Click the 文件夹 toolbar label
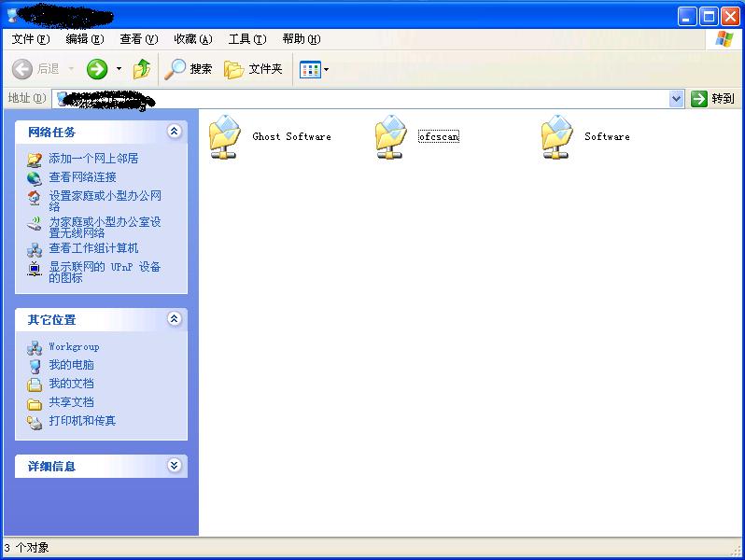This screenshot has width=745, height=560. [265, 69]
